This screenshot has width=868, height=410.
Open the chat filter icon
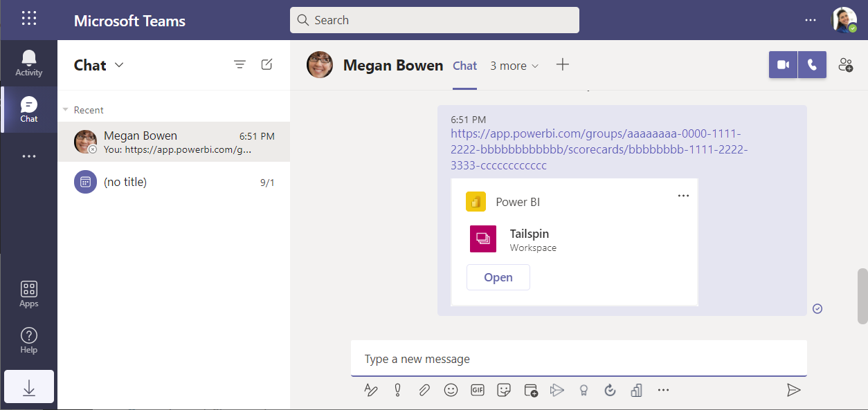point(239,64)
